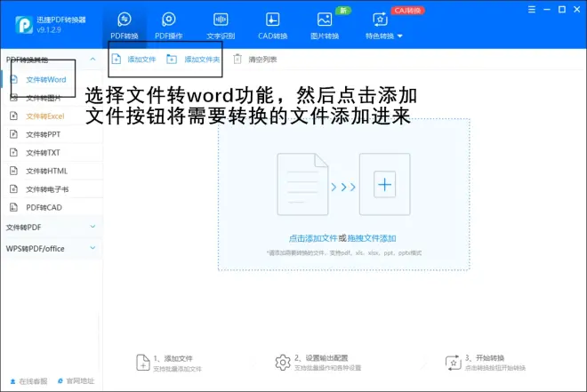Viewport: 587px width, 392px height.
Task: Click the 文件转HTML document icon
Action: (x=13, y=171)
